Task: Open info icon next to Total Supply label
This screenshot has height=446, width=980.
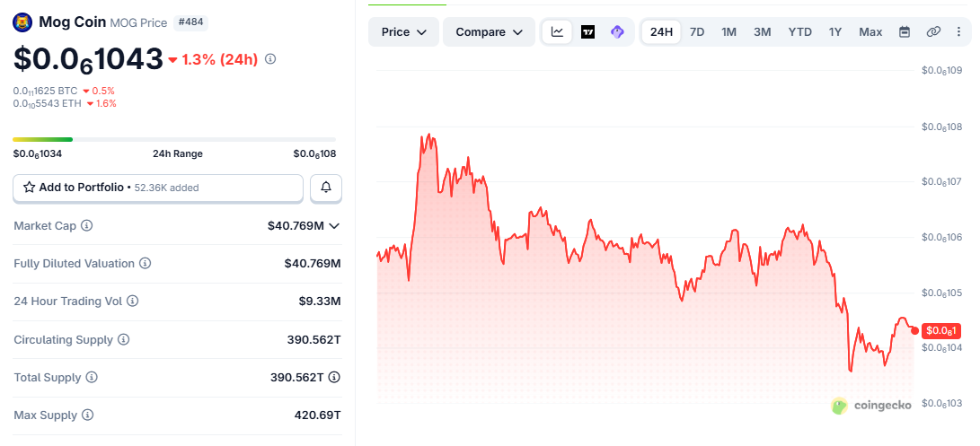Action: point(92,377)
